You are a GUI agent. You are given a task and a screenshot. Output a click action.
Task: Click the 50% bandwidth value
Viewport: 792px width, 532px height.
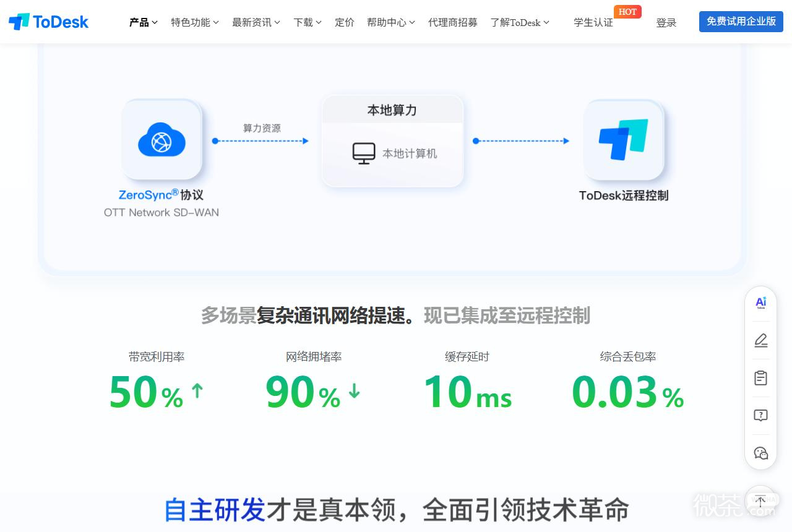click(146, 392)
